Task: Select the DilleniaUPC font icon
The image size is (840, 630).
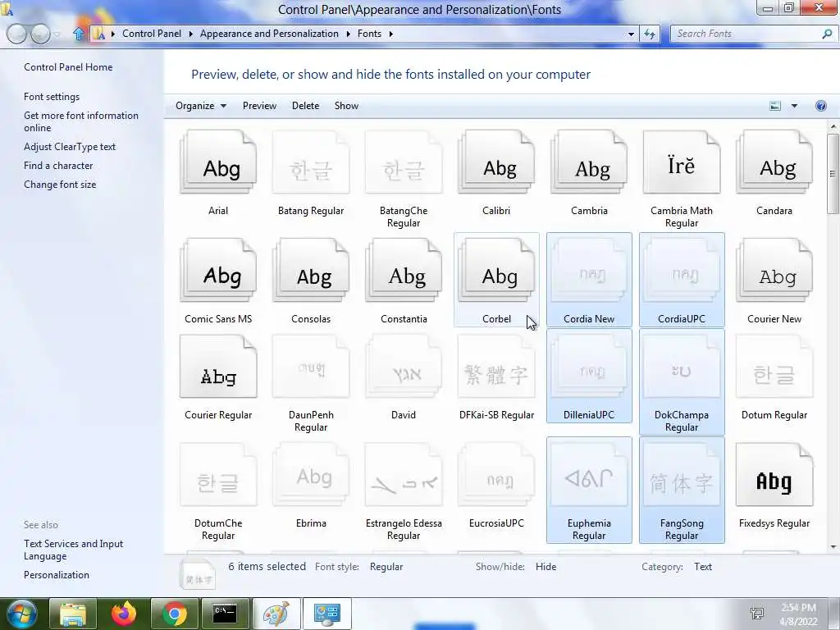Action: [589, 367]
